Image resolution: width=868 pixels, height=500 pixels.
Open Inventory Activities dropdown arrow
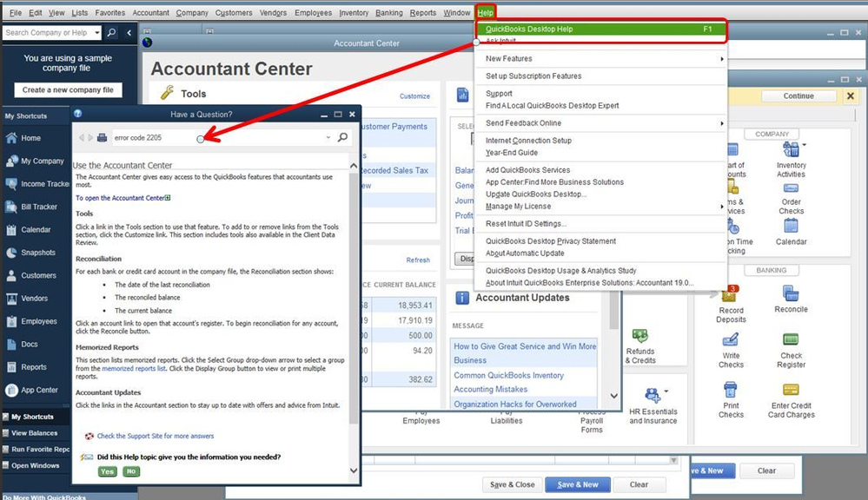pyautogui.click(x=805, y=145)
